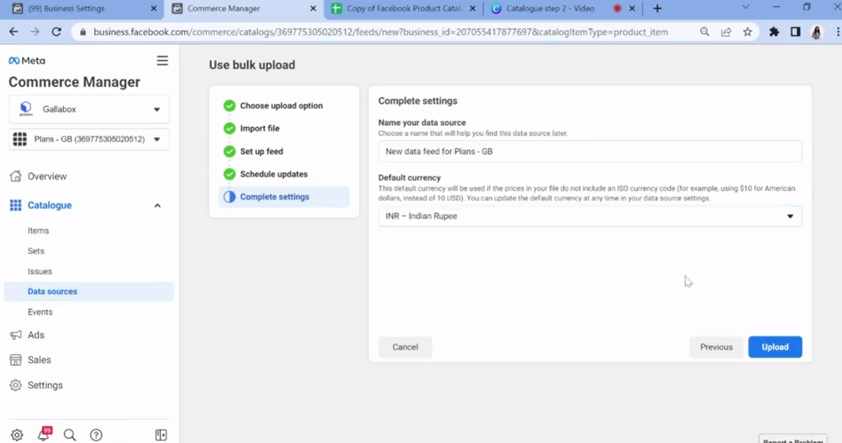Screen dimensions: 842x443
Task: Go to Schedule updates step
Action: coord(274,174)
